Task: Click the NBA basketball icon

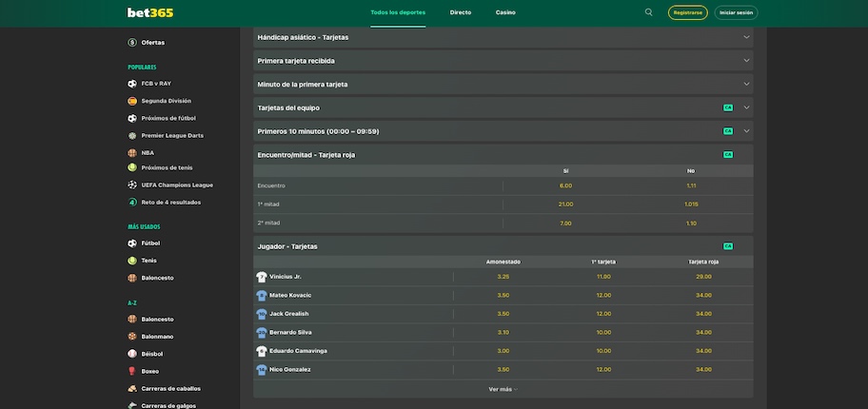Action: coord(132,153)
